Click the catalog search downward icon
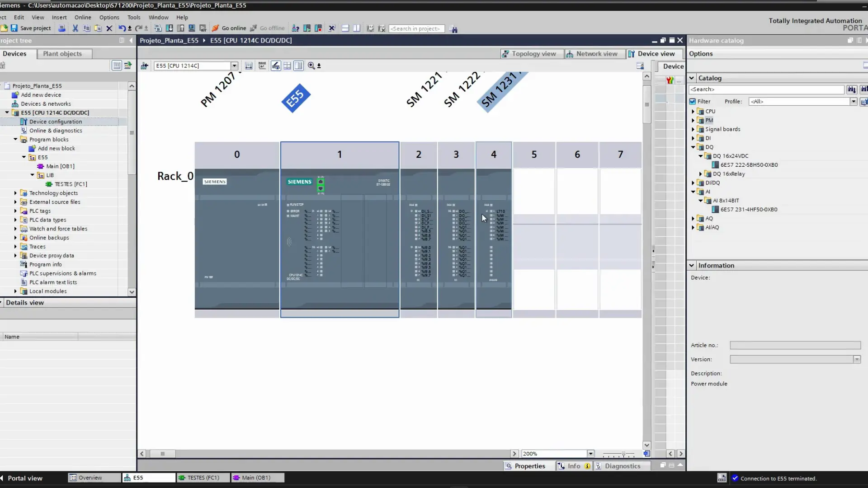The width and height of the screenshot is (868, 488). coord(852,89)
